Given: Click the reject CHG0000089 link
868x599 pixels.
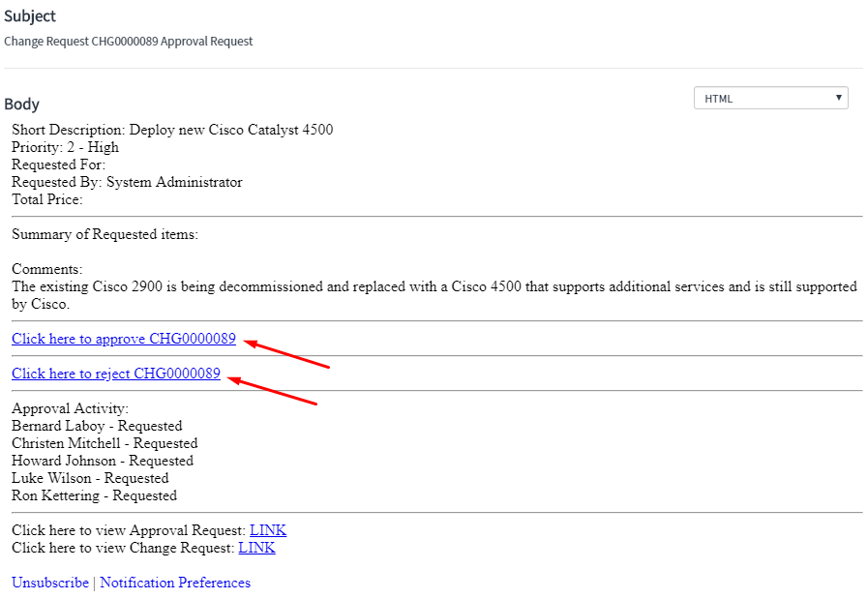Looking at the screenshot, I should (x=115, y=374).
